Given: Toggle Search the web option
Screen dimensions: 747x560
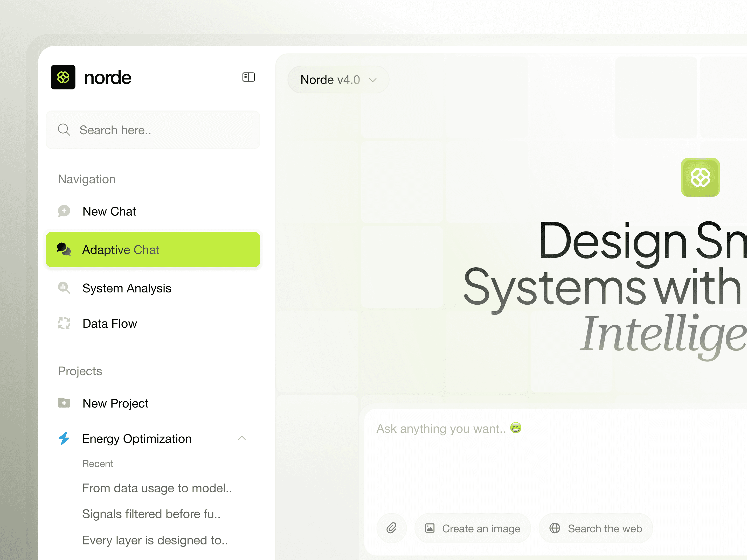Looking at the screenshot, I should click(596, 528).
